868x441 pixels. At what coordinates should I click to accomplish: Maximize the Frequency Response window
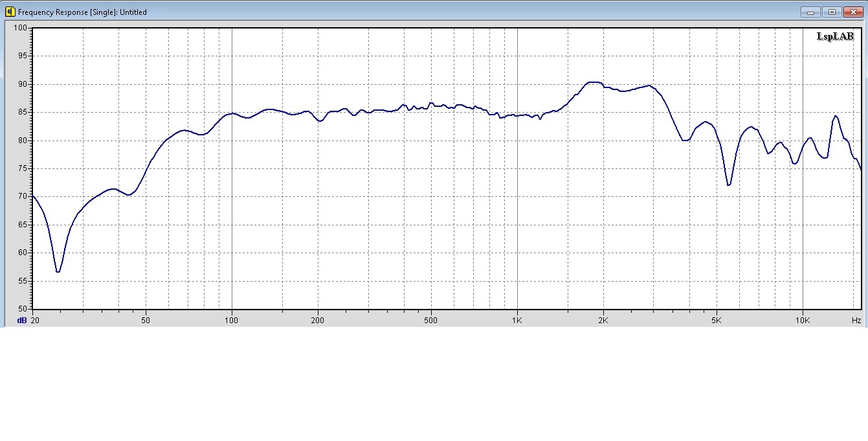point(831,12)
